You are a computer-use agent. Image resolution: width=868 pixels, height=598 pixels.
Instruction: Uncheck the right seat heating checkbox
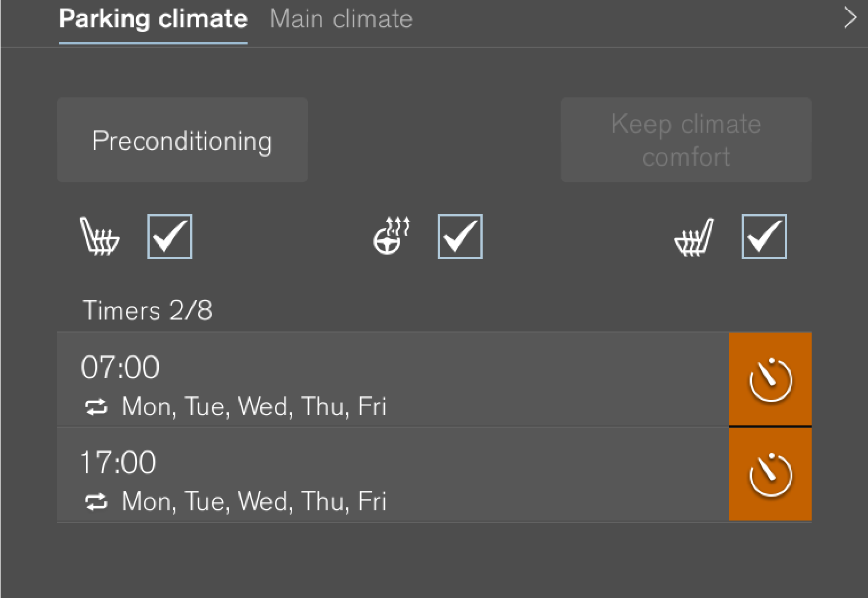click(764, 236)
